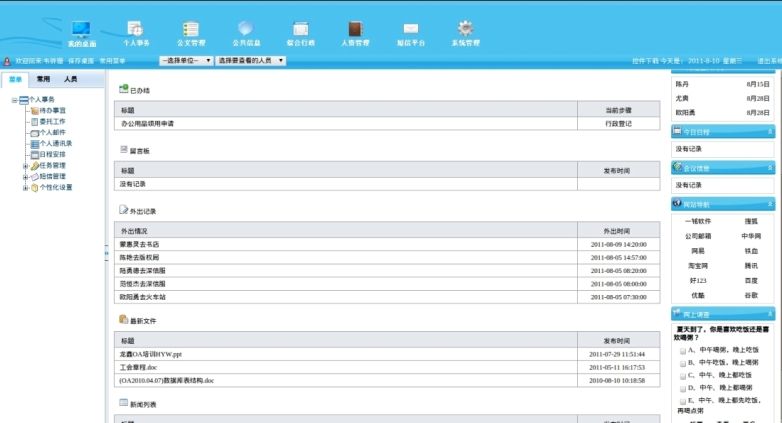This screenshot has height=423, width=782.
Task: Tick poll option B 中午吃饭，晚上喝粥
Action: pyautogui.click(x=683, y=363)
